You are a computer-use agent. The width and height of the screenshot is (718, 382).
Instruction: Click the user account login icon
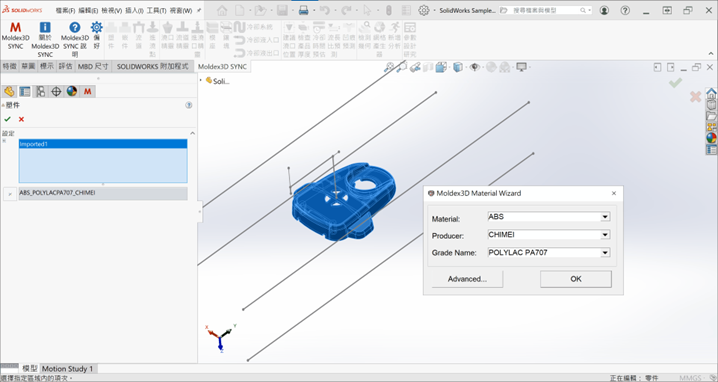point(604,10)
